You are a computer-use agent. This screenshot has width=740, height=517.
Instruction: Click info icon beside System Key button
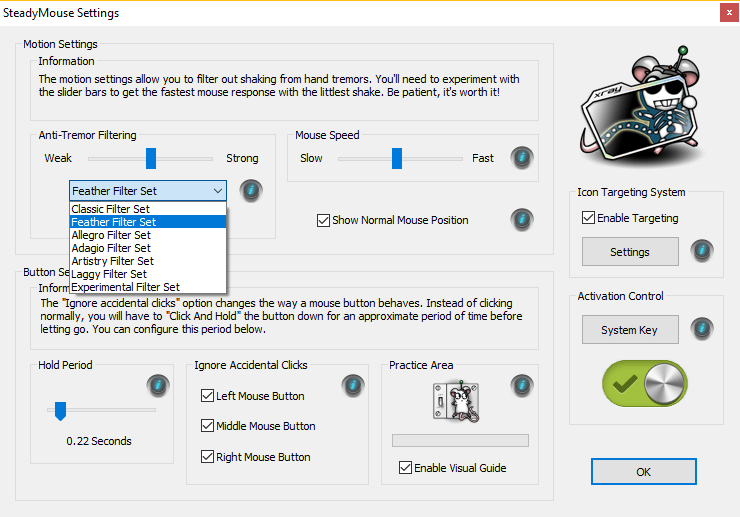coord(702,329)
